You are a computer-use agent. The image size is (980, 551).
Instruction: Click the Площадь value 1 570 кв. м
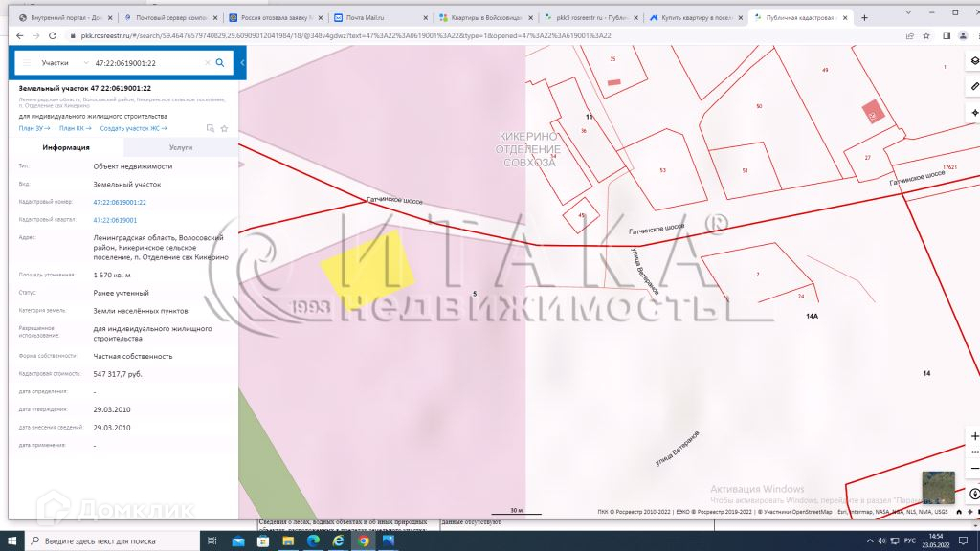[x=112, y=275]
